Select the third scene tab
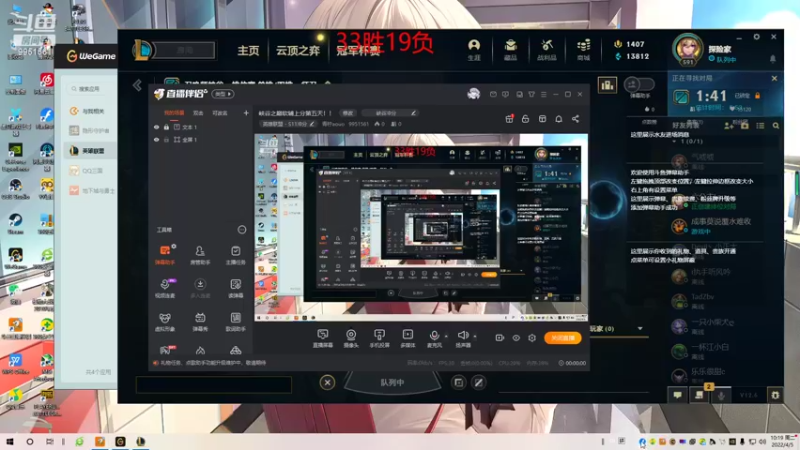This screenshot has width=800, height=450. tap(220, 113)
